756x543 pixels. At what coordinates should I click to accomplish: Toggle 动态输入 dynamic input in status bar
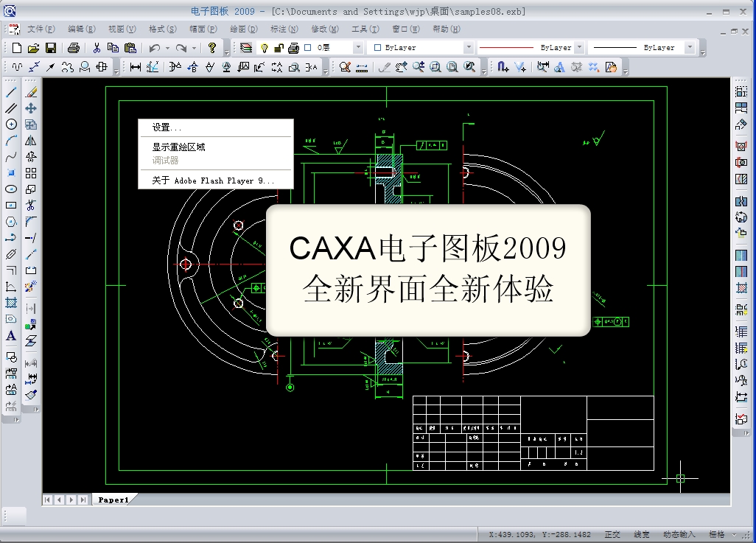click(x=679, y=534)
